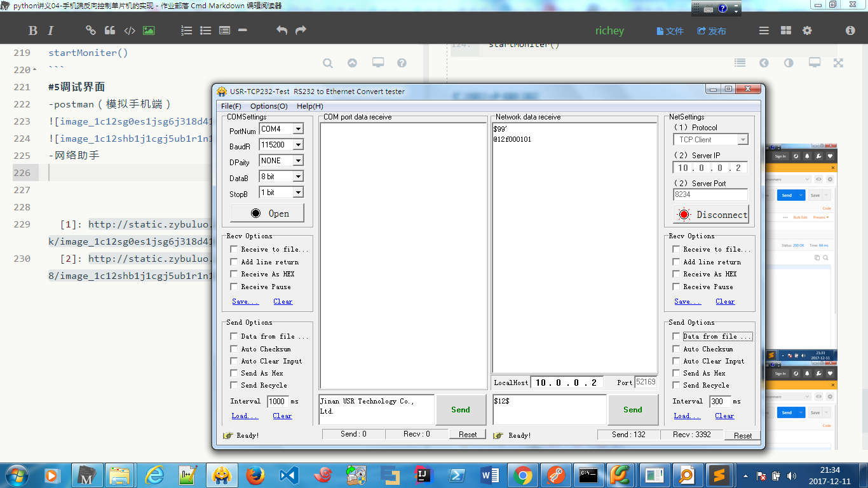This screenshot has height=488, width=868.
Task: Click 发布 publish in header
Action: (712, 30)
